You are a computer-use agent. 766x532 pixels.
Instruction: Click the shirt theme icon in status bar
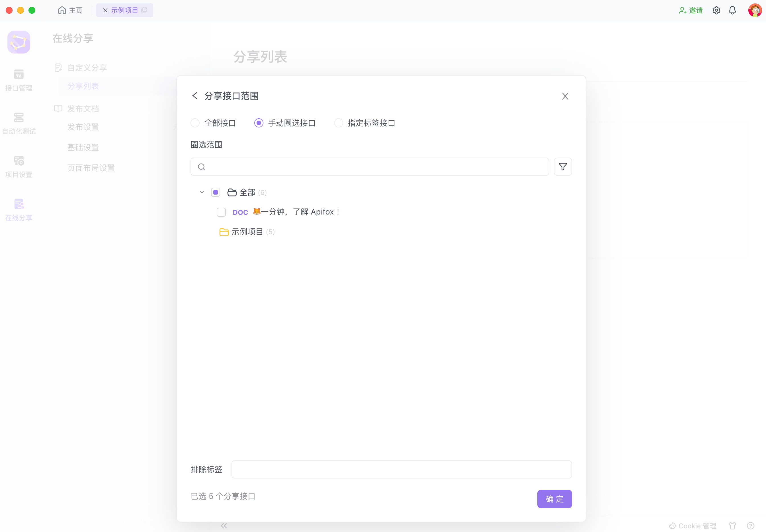pos(732,526)
